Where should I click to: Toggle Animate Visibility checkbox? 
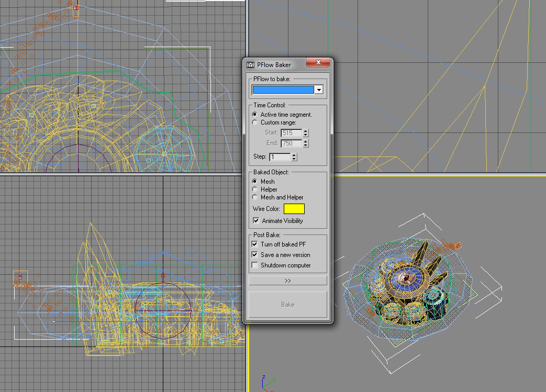(x=256, y=221)
